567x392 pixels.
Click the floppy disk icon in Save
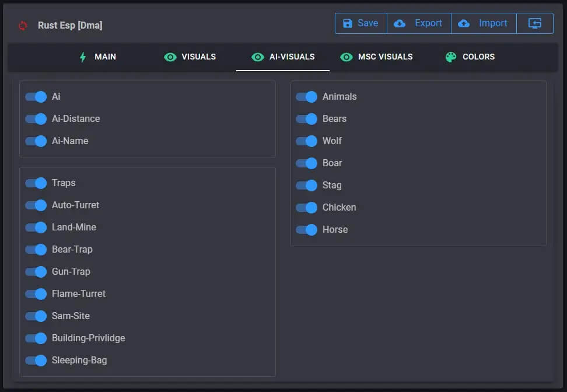(x=348, y=23)
